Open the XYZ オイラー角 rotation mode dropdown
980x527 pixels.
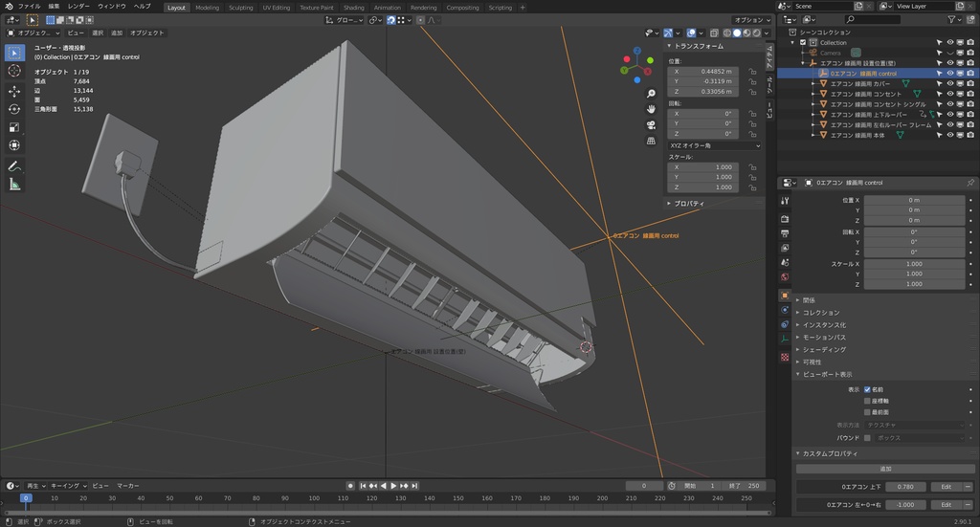[714, 145]
